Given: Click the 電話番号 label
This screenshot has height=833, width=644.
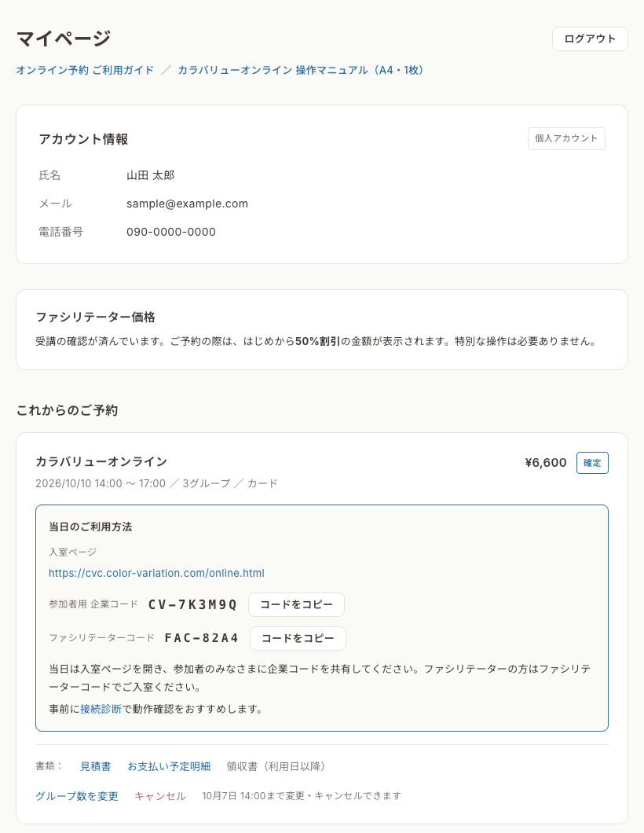Looking at the screenshot, I should tap(61, 232).
